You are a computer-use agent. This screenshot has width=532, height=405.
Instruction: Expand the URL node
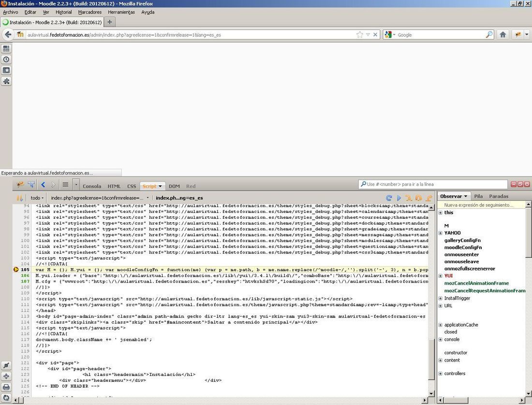click(x=440, y=305)
